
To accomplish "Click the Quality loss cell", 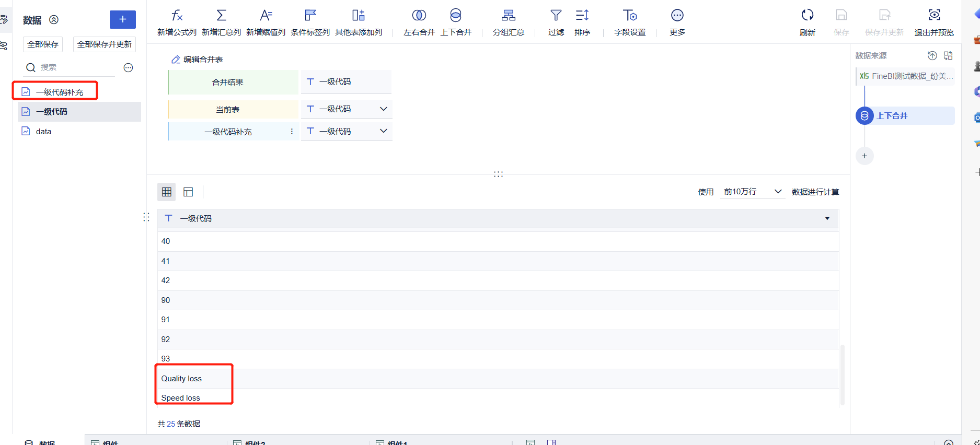I will coord(498,379).
